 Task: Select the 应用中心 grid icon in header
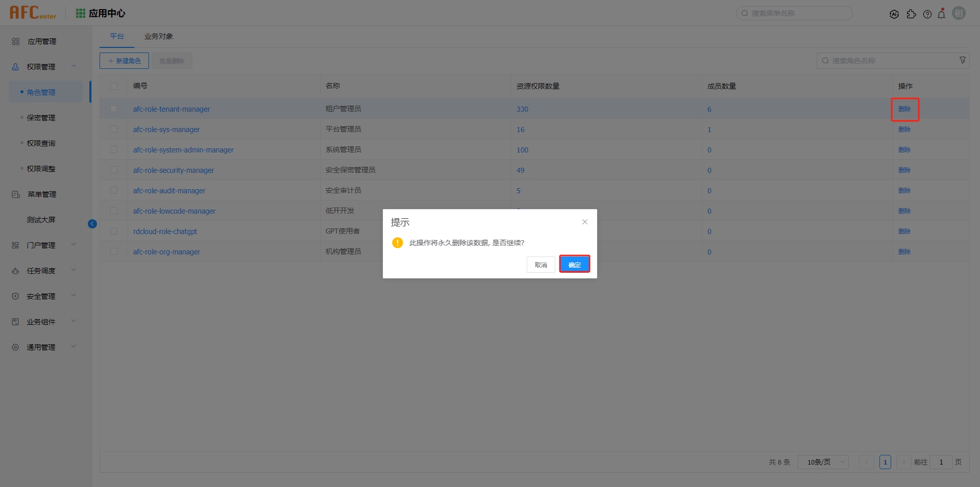click(80, 13)
